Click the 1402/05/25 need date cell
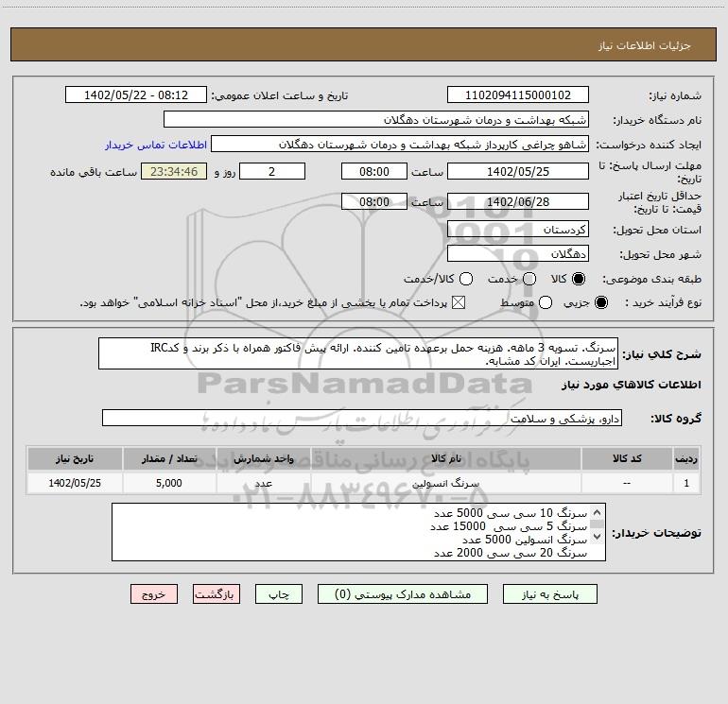 pyautogui.click(x=75, y=483)
